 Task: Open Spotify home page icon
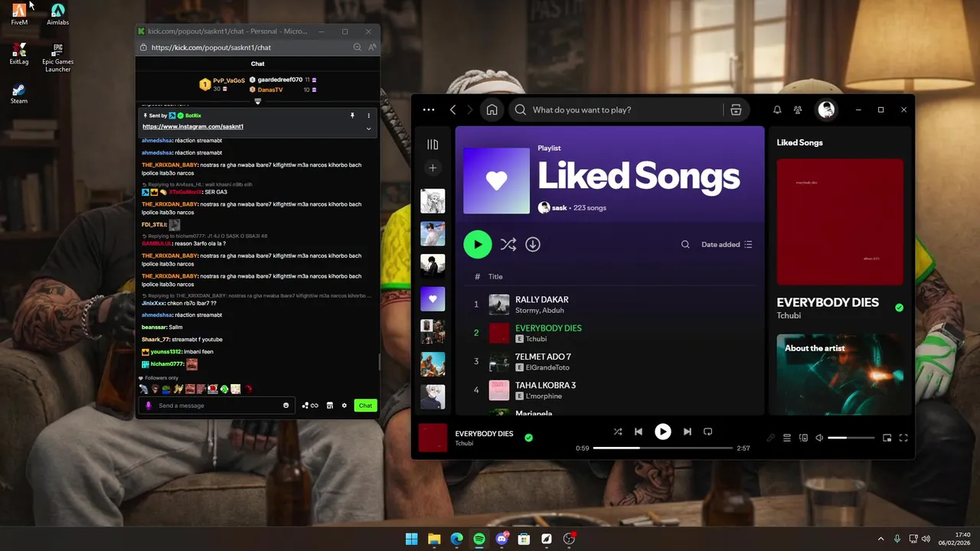492,109
